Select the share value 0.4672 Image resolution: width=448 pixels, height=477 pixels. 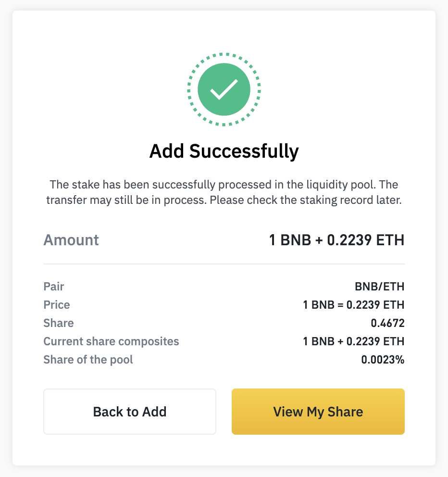388,323
